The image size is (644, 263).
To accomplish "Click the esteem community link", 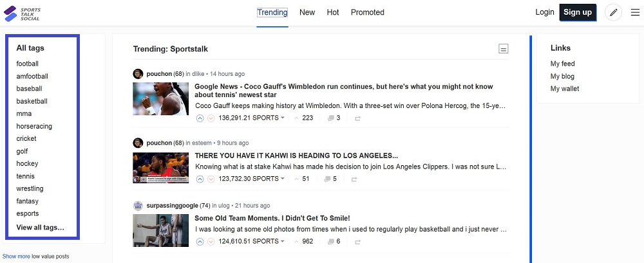I will click(201, 143).
